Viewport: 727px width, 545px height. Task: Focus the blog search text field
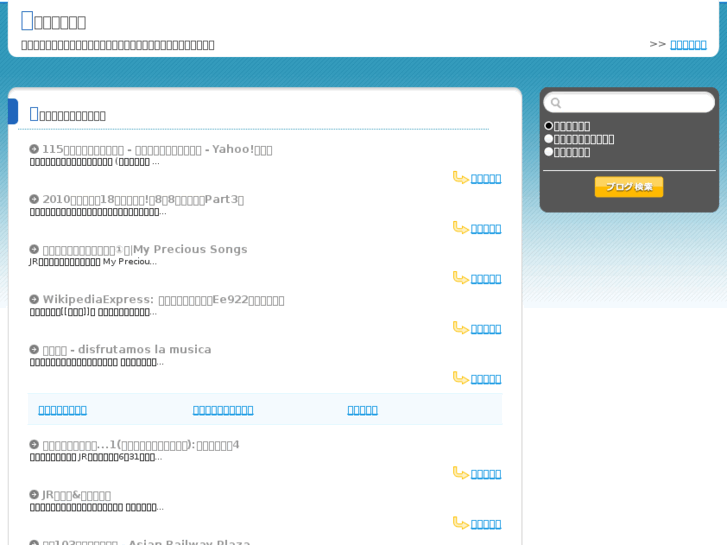pyautogui.click(x=629, y=103)
